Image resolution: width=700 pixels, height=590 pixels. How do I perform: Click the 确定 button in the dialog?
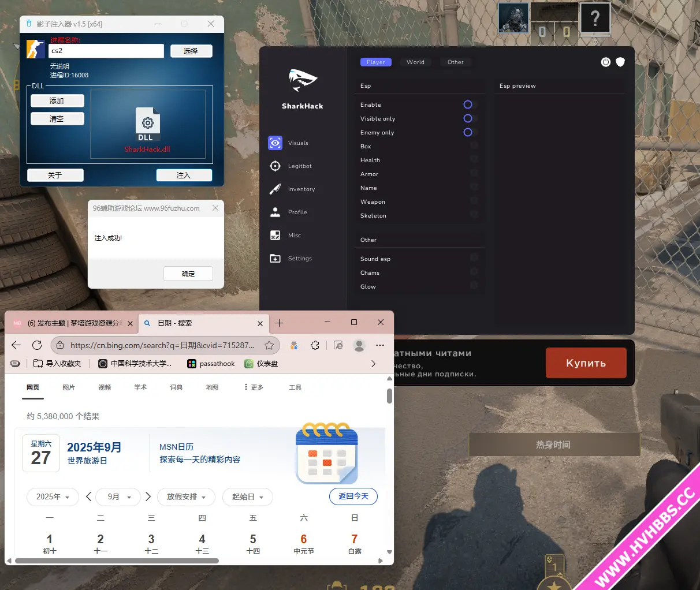coord(188,274)
